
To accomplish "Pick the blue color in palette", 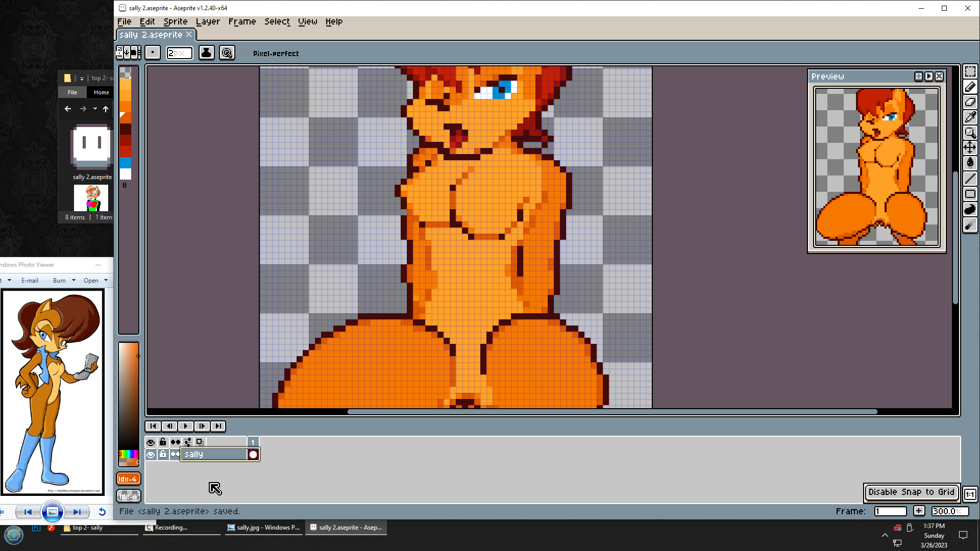I will pyautogui.click(x=126, y=163).
